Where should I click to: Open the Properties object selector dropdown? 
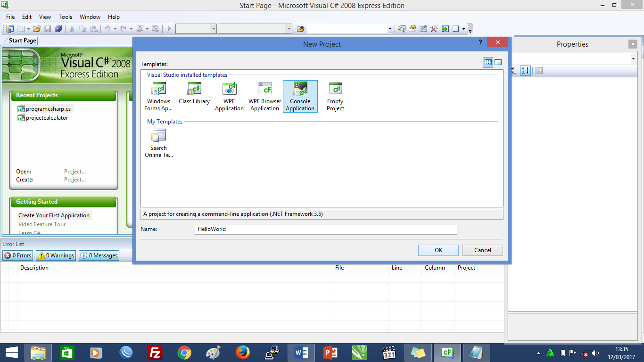(633, 59)
